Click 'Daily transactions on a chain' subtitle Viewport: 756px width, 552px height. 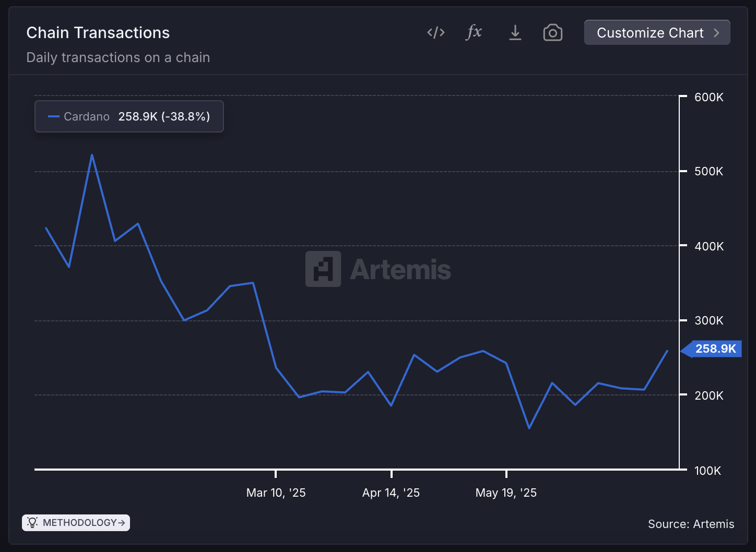[x=118, y=57]
